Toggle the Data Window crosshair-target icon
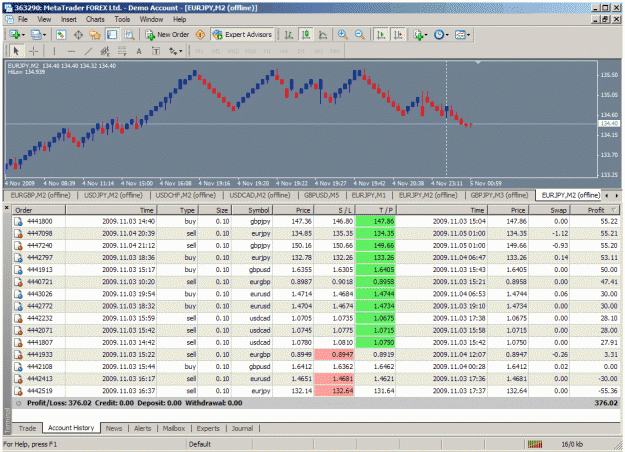 point(78,35)
